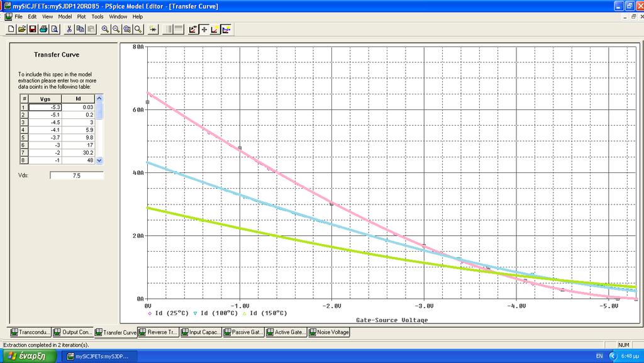Select the Vgs cell containing -4.5

45,123
